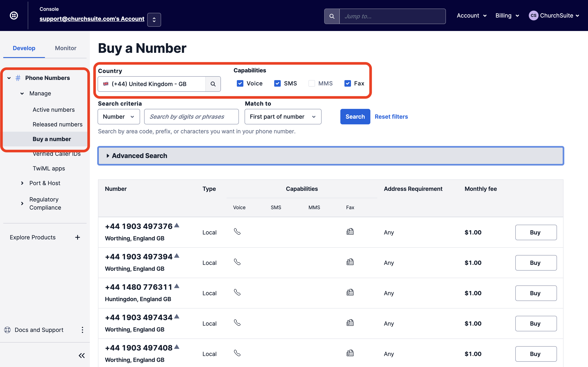
Task: Click the Search by digits or phrases field
Action: point(191,117)
